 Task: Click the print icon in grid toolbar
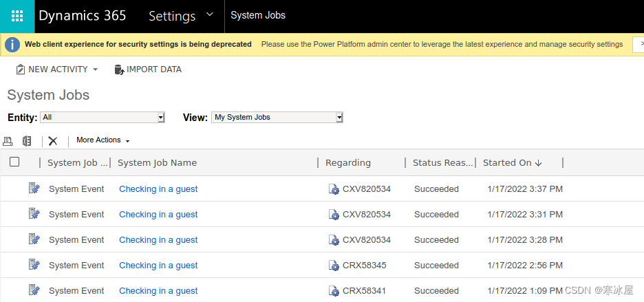pyautogui.click(x=8, y=141)
